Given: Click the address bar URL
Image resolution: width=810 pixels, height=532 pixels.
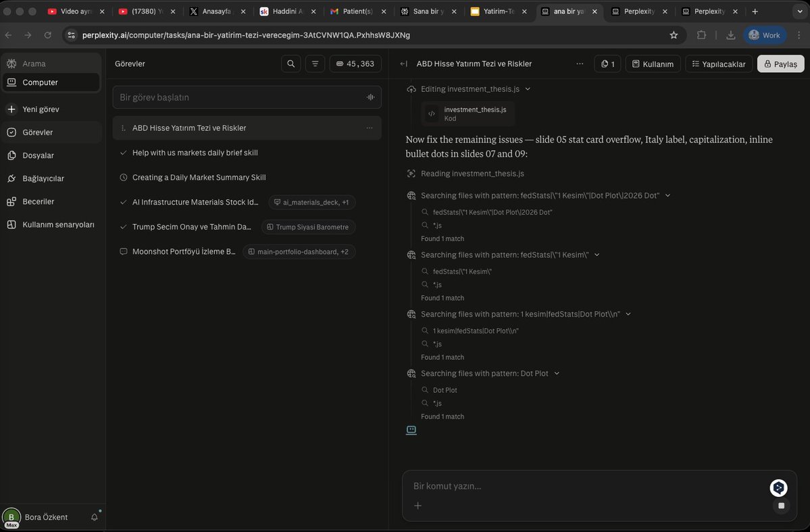Looking at the screenshot, I should 246,35.
